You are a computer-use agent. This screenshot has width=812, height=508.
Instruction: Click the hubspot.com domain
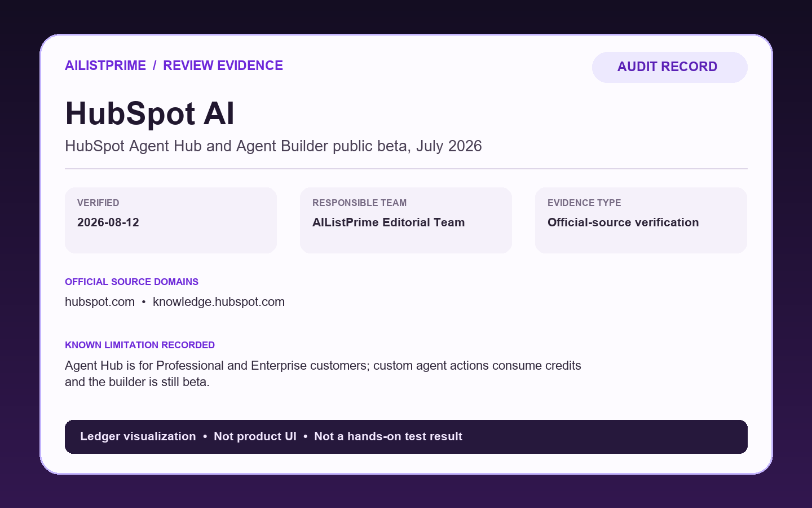coord(100,302)
